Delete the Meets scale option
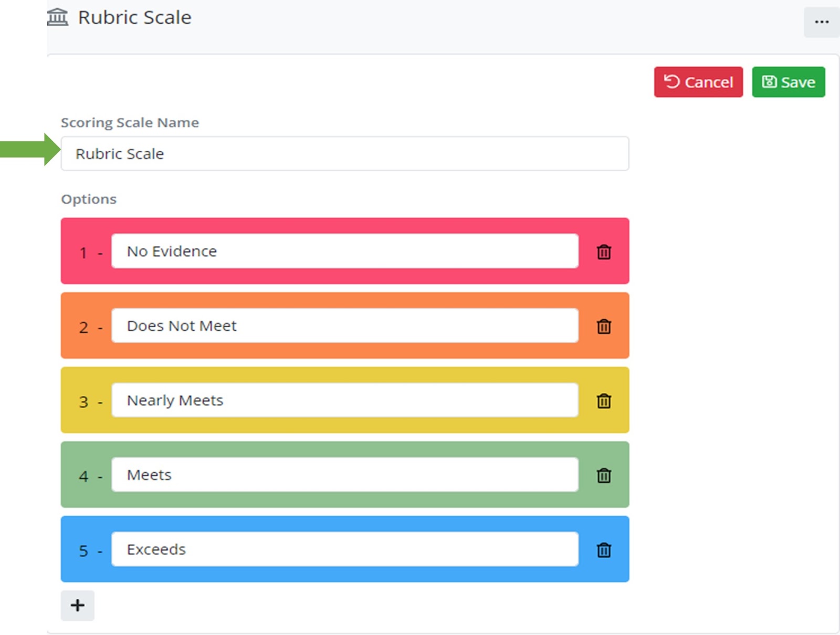 click(604, 476)
